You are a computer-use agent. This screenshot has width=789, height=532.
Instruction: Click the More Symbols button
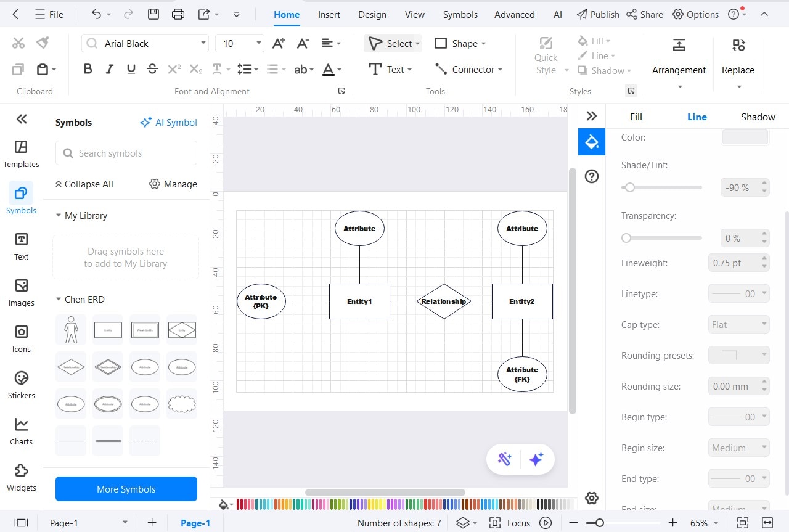(x=126, y=489)
